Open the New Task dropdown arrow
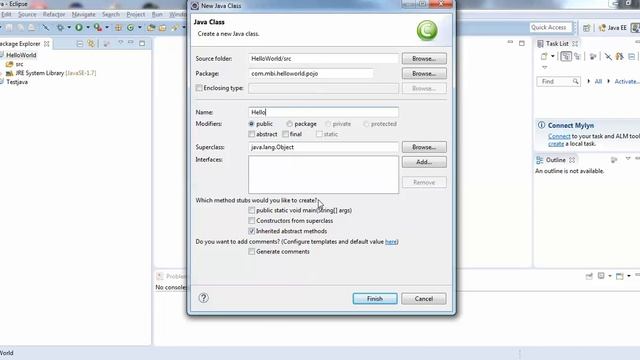 pos(553,56)
